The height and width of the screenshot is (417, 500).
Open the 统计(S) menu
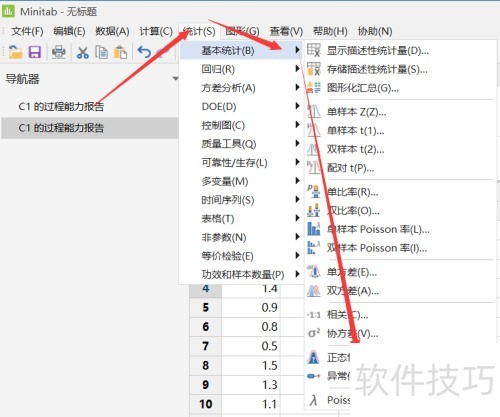199,31
